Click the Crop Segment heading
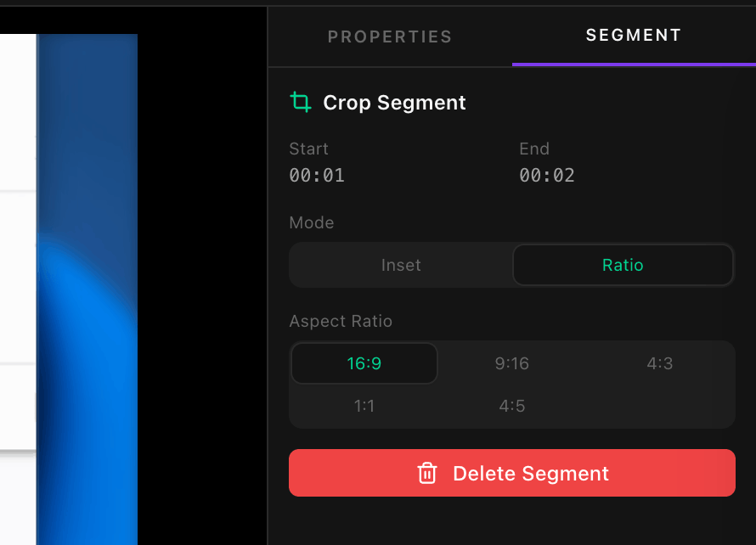The width and height of the screenshot is (756, 545). pos(394,102)
